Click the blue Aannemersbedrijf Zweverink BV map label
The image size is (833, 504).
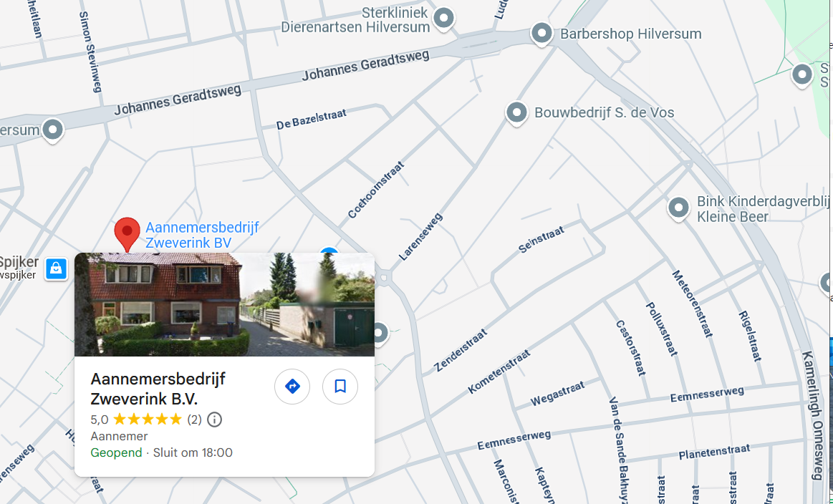[x=202, y=235]
